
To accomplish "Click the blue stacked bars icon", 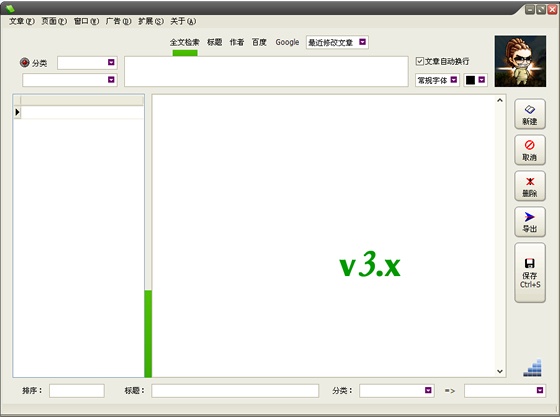I will click(x=532, y=368).
